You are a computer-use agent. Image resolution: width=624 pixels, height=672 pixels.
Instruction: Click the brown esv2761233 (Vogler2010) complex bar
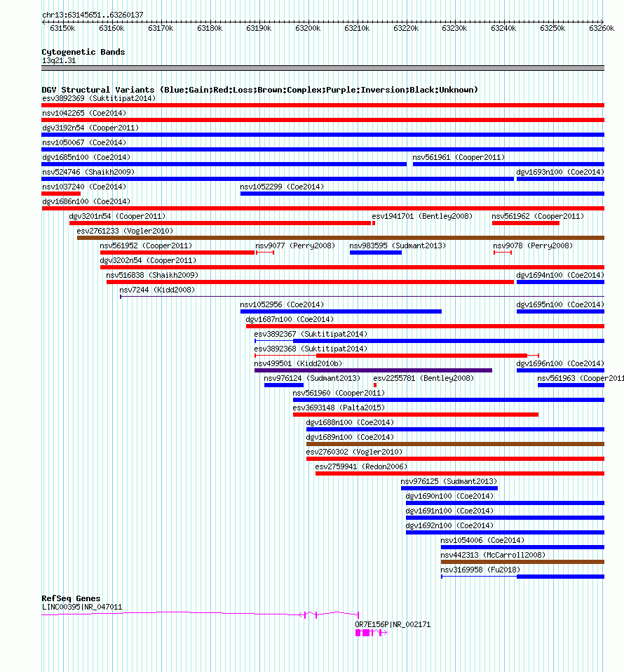point(341,238)
